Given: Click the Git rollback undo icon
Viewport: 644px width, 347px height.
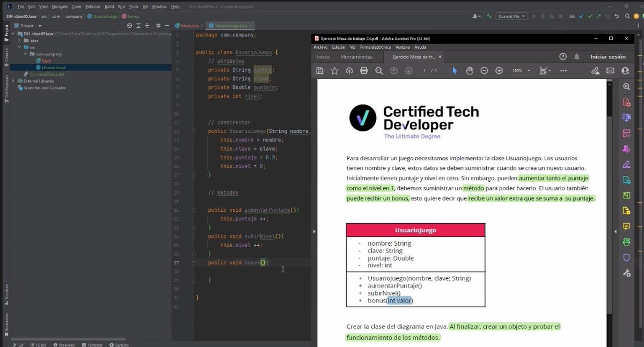Looking at the screenshot, I should click(x=617, y=17).
